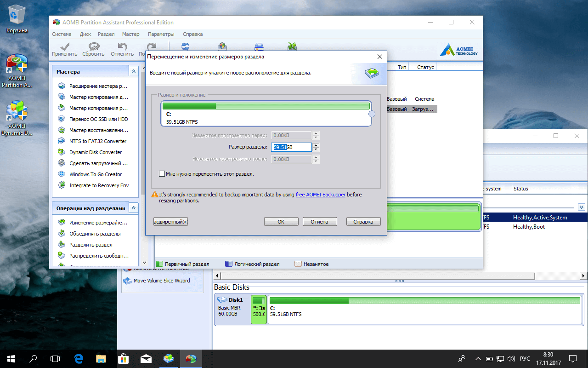588x368 pixels.
Task: Check Мне нужно переместить этот раздел
Action: [x=162, y=174]
